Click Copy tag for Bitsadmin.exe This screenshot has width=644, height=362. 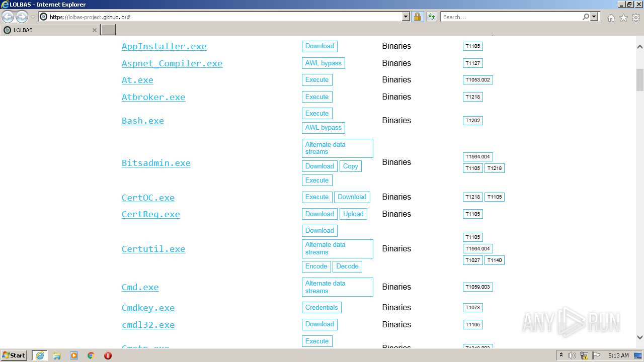(x=351, y=166)
